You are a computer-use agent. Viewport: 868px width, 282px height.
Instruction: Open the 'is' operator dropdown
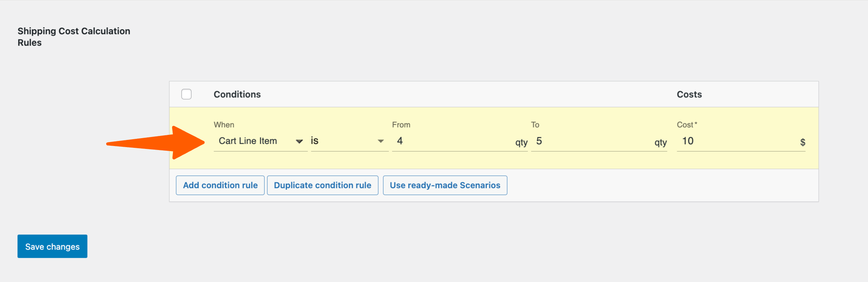(x=350, y=141)
